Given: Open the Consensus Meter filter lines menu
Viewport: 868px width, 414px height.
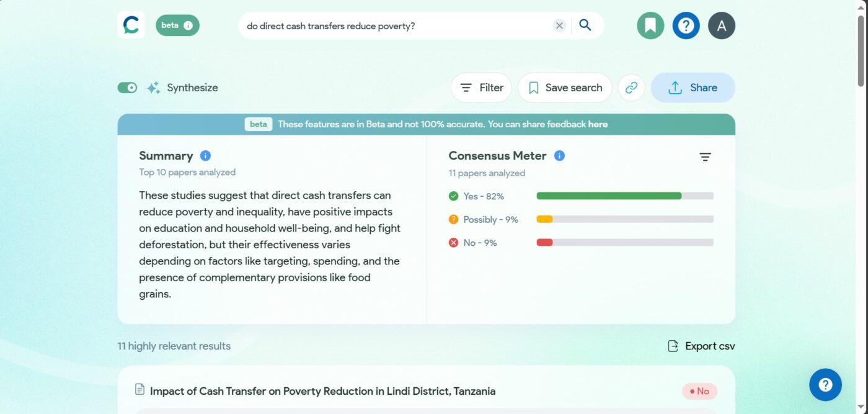Looking at the screenshot, I should pos(705,157).
